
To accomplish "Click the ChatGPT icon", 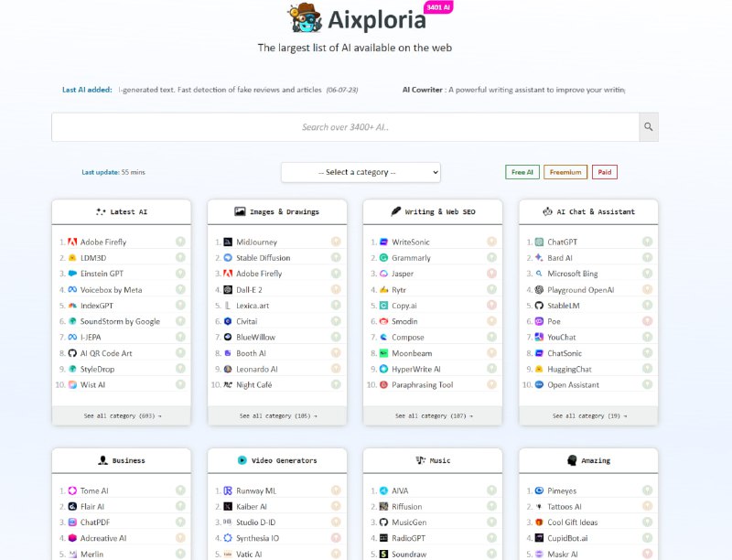I will pos(539,242).
